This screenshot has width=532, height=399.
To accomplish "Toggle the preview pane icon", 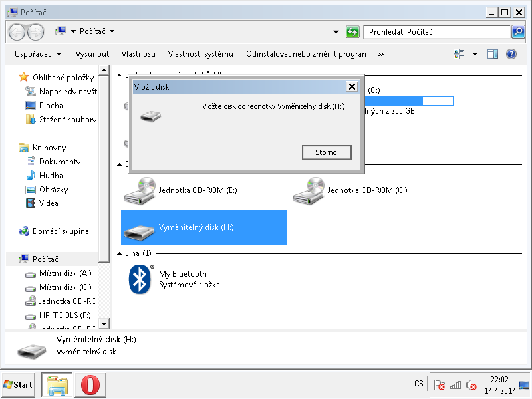I will [493, 54].
